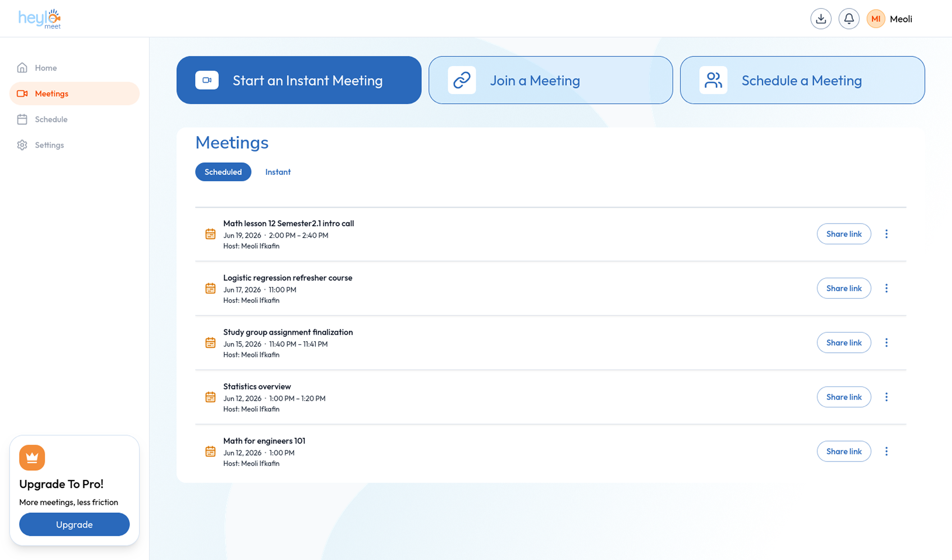Open Schedule from the sidebar

point(74,119)
